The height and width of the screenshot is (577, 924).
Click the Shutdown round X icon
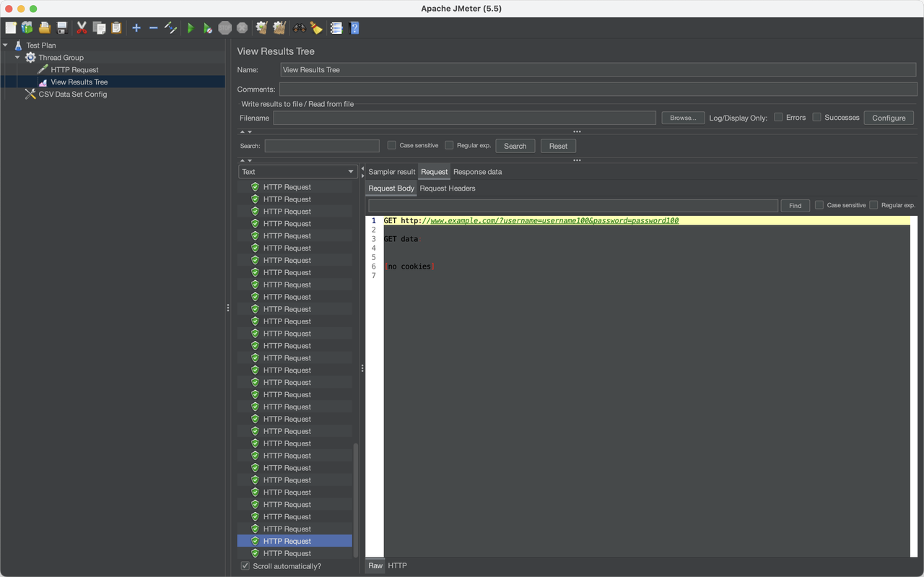coord(243,28)
